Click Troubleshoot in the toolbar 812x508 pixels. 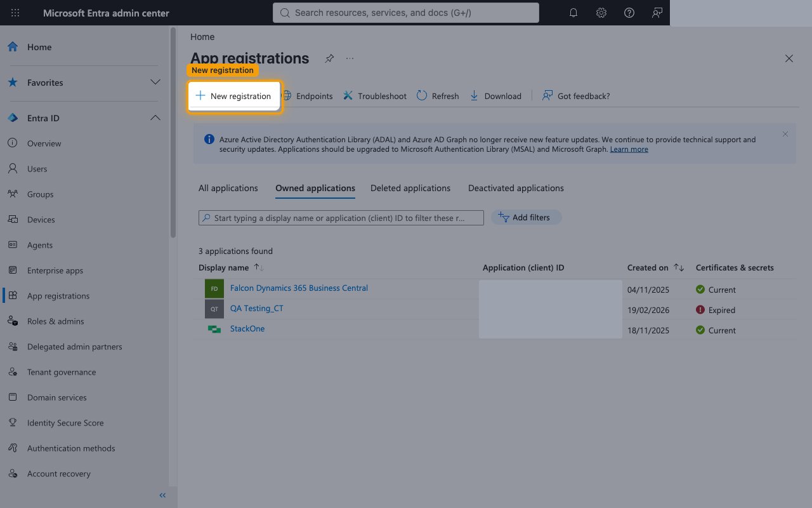coord(375,96)
